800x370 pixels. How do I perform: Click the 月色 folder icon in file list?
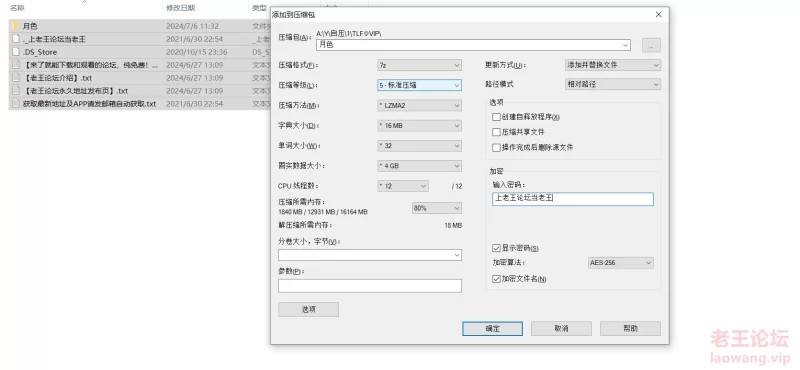15,26
